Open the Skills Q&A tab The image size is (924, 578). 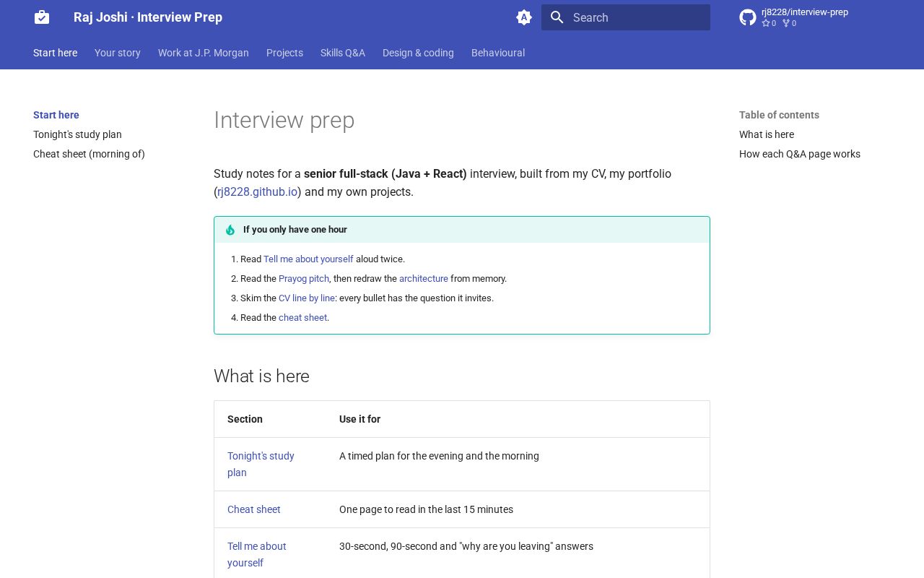pos(343,53)
